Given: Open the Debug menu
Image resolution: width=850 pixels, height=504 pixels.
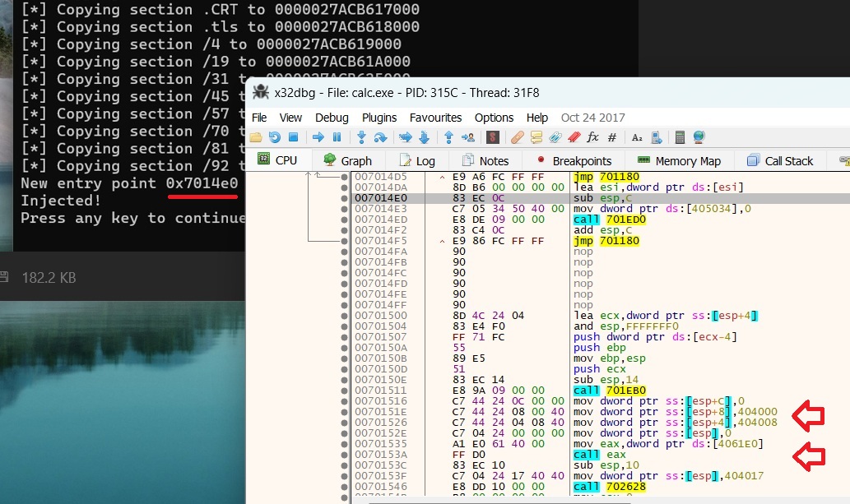Looking at the screenshot, I should click(332, 118).
